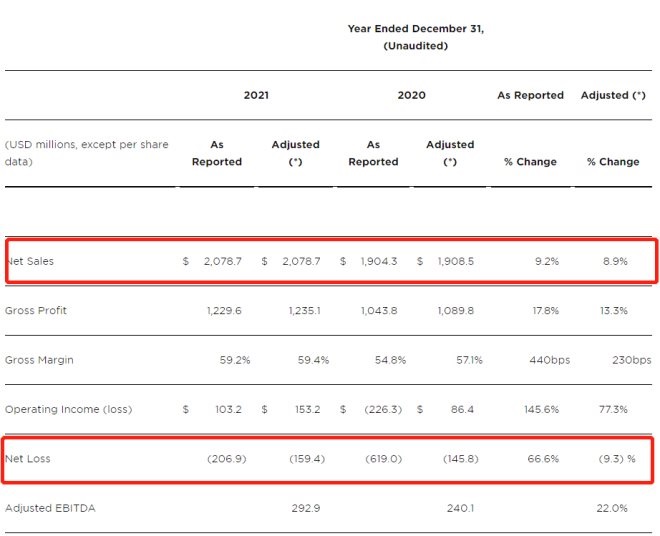
Task: Click the 66.6% net loss change
Action: point(544,458)
